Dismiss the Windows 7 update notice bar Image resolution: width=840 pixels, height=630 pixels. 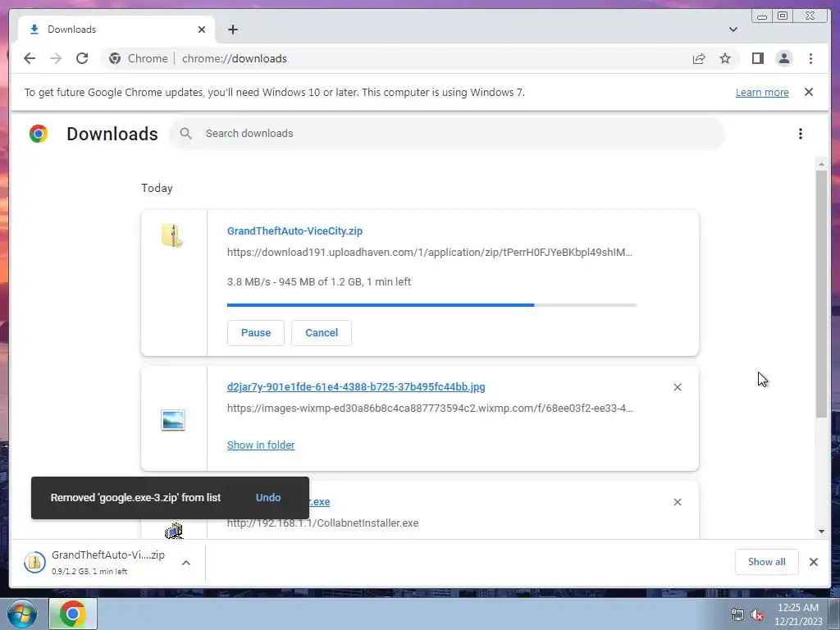pos(809,92)
